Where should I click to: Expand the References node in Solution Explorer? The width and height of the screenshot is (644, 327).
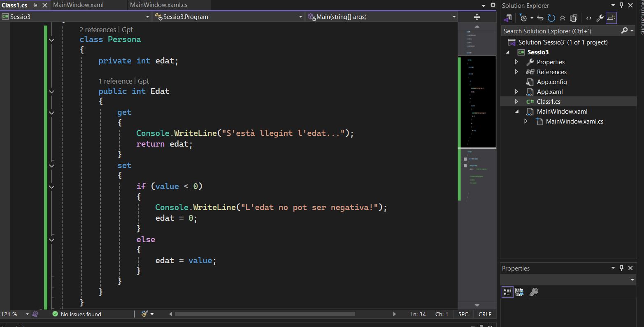click(x=517, y=72)
